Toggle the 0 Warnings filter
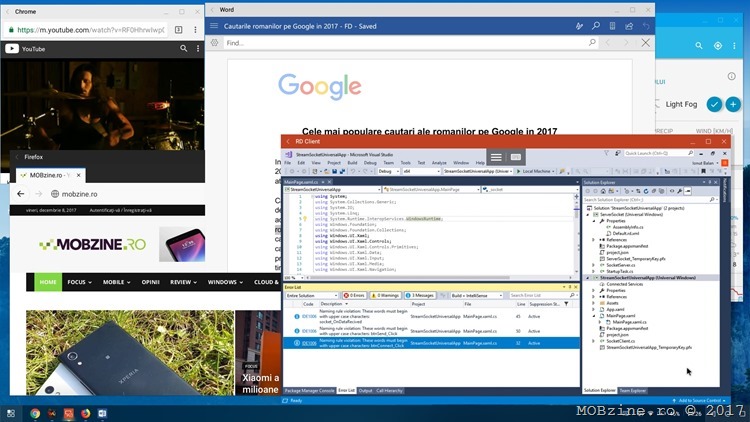750x422 pixels. (385, 295)
